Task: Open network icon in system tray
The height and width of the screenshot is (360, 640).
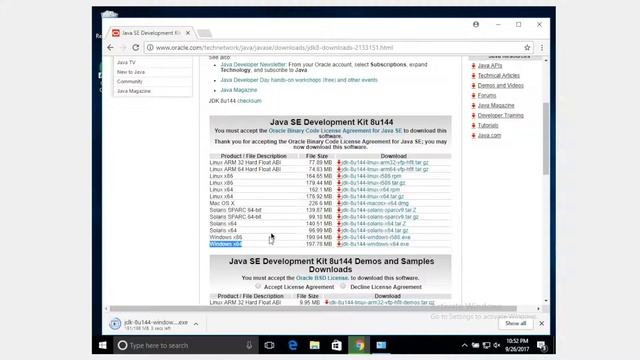Action: click(486, 345)
